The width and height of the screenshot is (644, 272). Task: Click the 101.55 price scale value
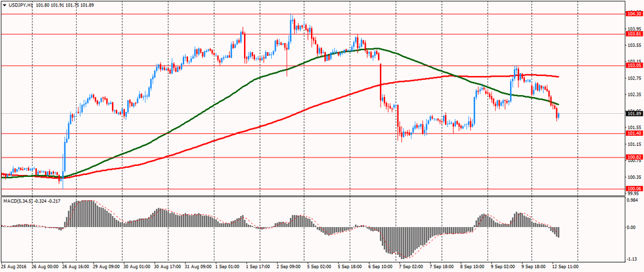point(634,127)
